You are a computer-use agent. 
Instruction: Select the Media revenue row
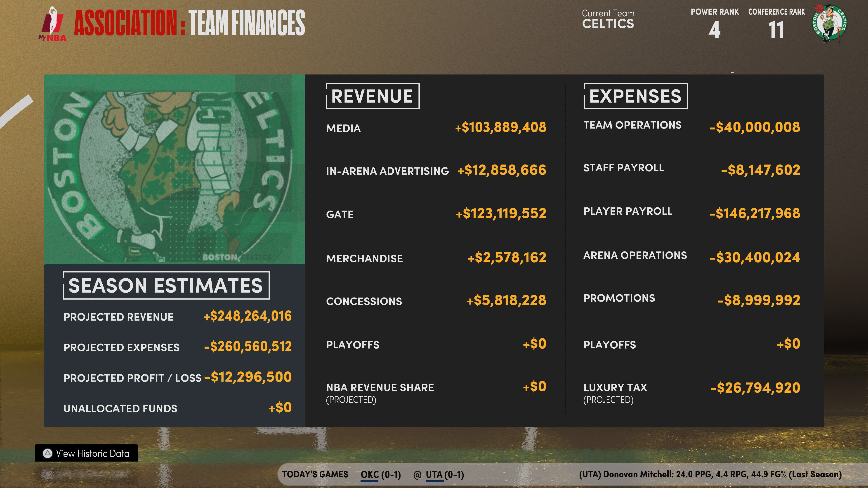[436, 128]
